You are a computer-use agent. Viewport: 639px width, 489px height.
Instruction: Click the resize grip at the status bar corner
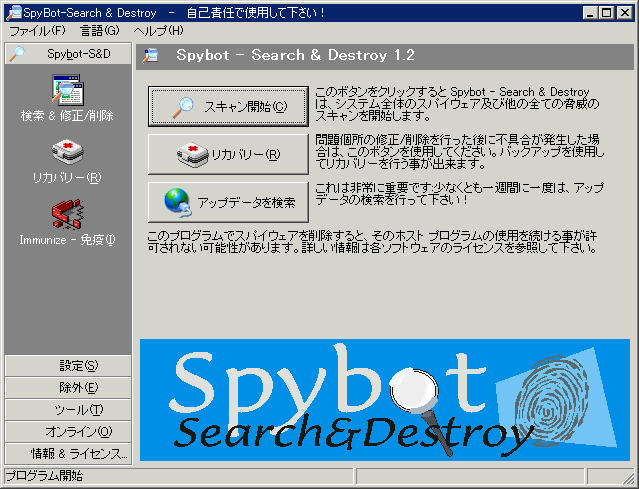click(629, 477)
